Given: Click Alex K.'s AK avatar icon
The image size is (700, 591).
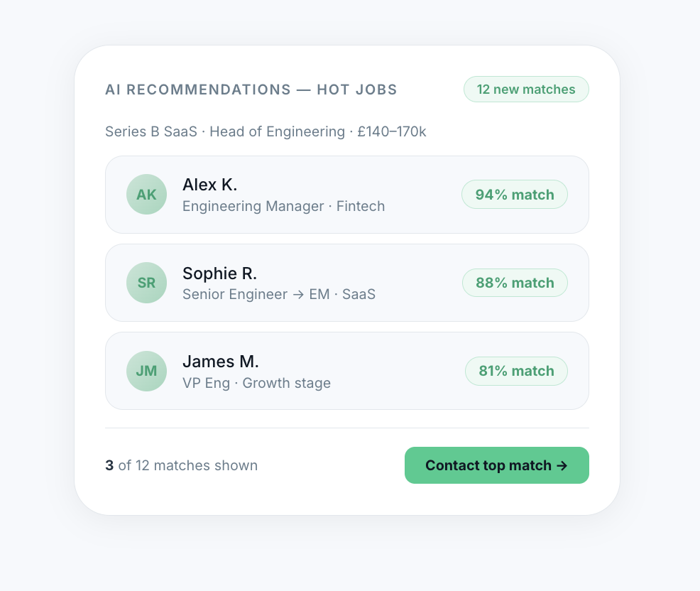Looking at the screenshot, I should pos(146,195).
